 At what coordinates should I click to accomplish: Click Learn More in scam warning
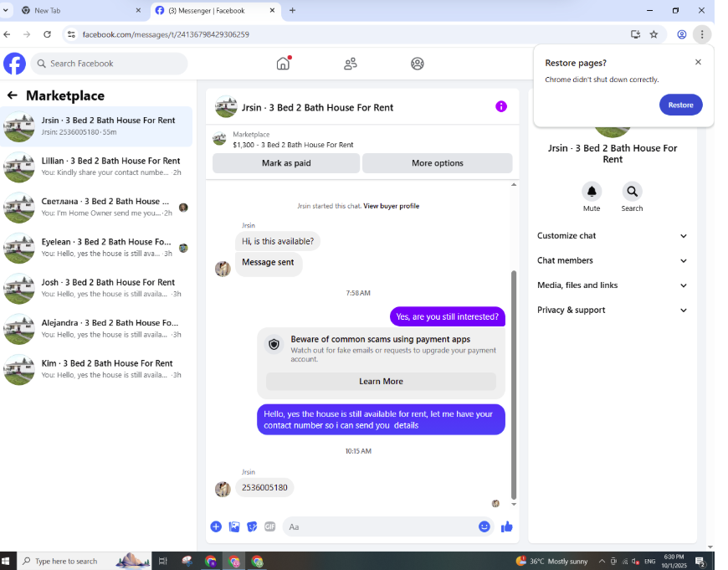[381, 382]
